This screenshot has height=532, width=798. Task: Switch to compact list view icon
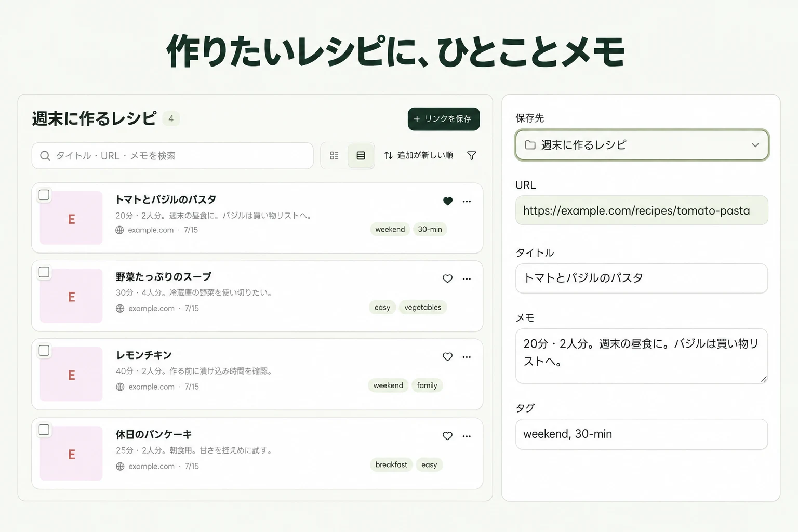click(334, 156)
